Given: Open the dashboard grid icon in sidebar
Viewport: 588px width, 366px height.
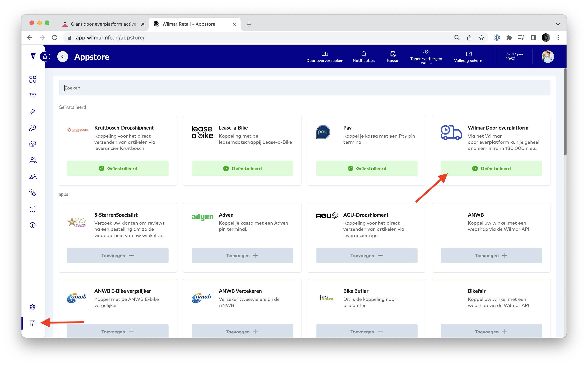Looking at the screenshot, I should 33,79.
